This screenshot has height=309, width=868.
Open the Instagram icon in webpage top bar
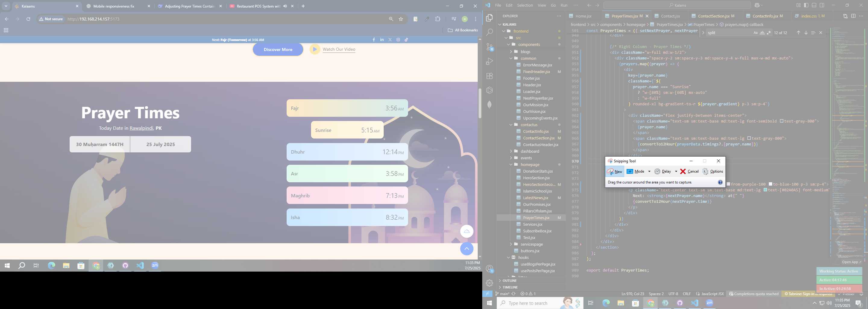tap(398, 40)
